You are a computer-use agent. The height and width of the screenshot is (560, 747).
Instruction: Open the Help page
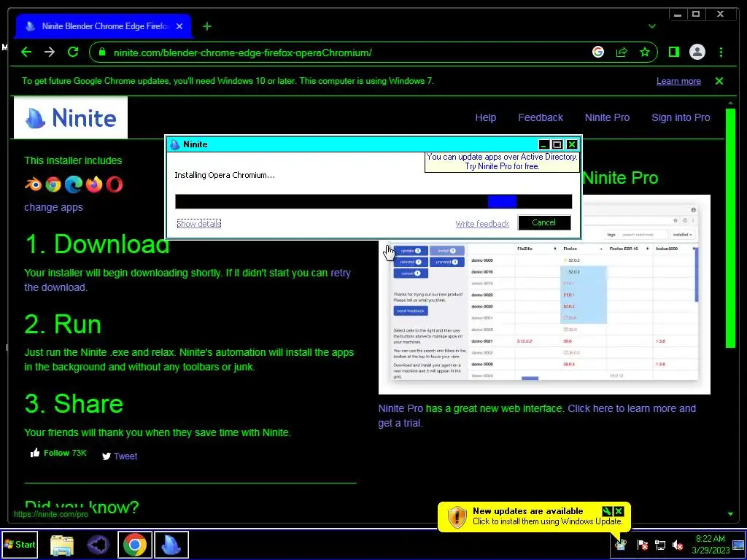[485, 117]
